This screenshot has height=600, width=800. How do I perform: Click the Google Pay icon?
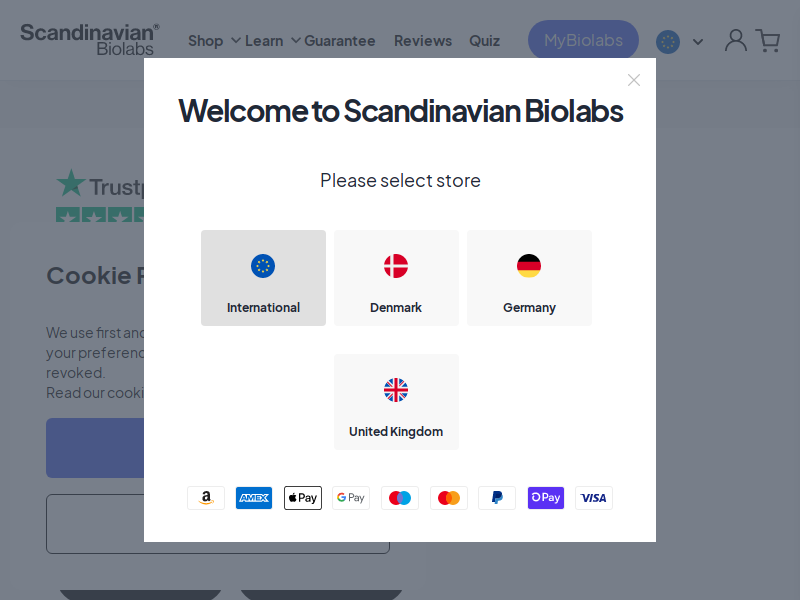click(x=351, y=497)
